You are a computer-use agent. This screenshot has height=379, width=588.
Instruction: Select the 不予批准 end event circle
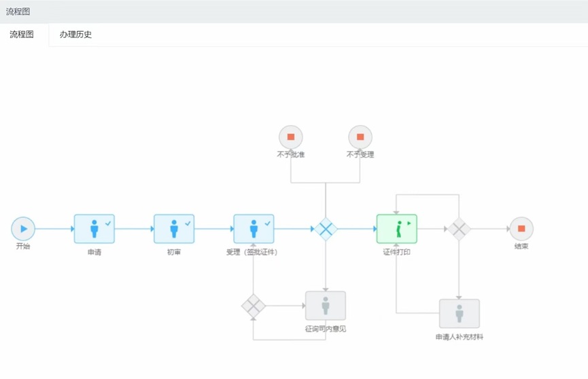(291, 137)
